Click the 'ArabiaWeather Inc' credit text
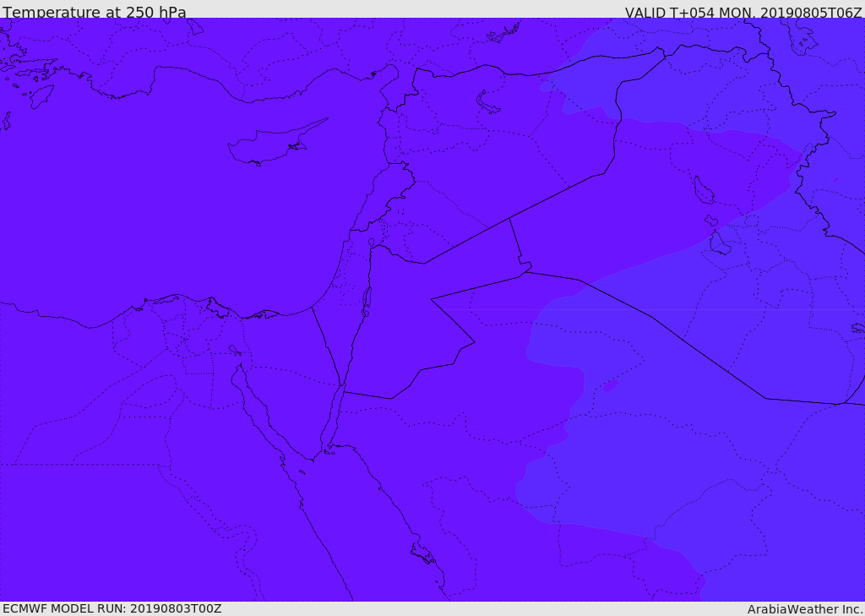Image resolution: width=865 pixels, height=616 pixels. (805, 609)
